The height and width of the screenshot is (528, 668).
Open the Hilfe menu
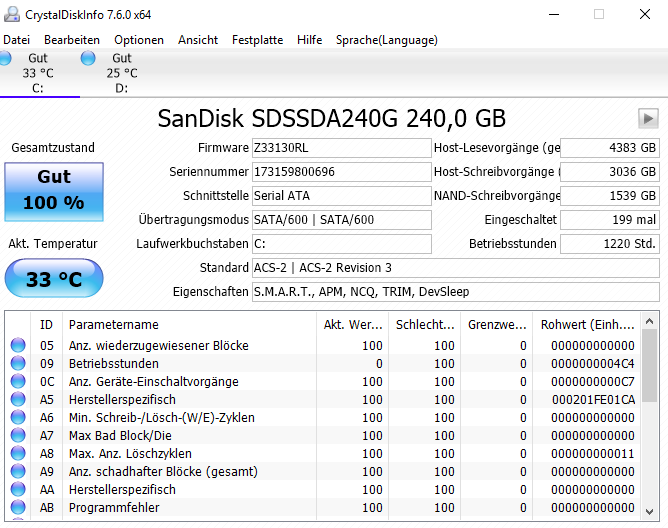pos(310,40)
